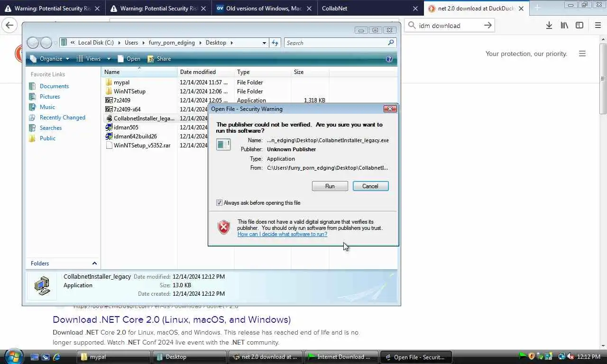Click the Explorer refresh button

click(x=275, y=43)
